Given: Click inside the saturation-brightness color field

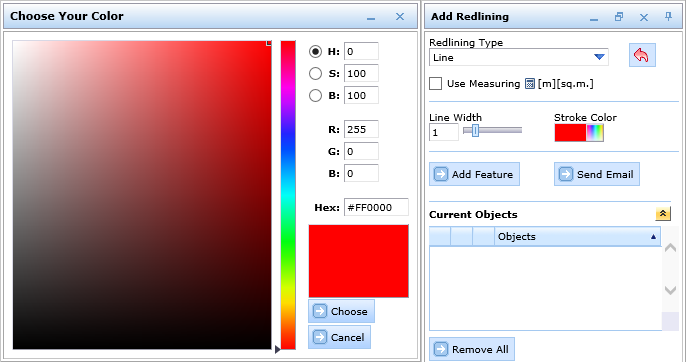Looking at the screenshot, I should (x=142, y=195).
